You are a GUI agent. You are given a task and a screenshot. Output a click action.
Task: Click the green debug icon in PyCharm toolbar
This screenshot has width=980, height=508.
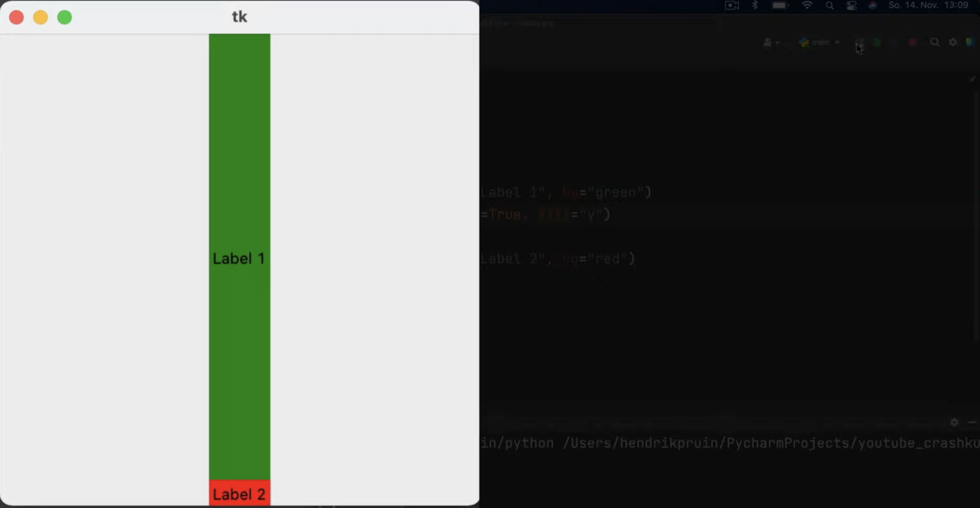click(x=877, y=42)
